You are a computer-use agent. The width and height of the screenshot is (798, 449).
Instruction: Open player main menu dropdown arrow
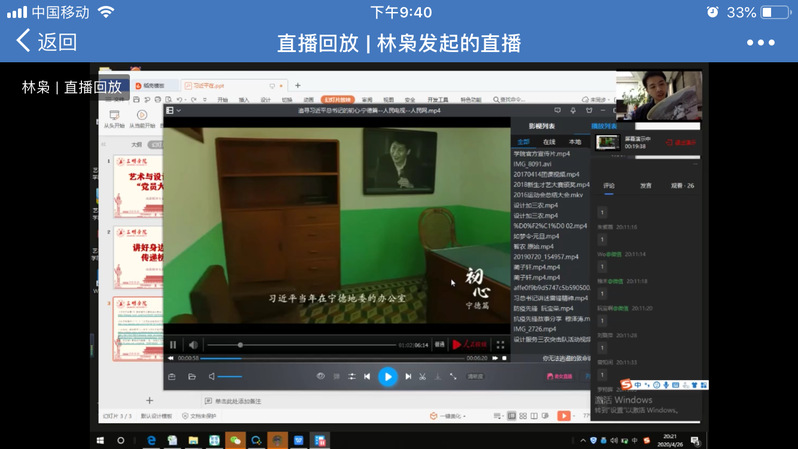(x=179, y=110)
